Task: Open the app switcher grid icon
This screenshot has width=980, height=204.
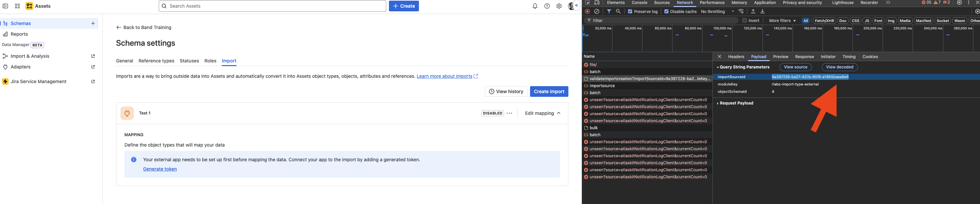Action: click(x=17, y=6)
